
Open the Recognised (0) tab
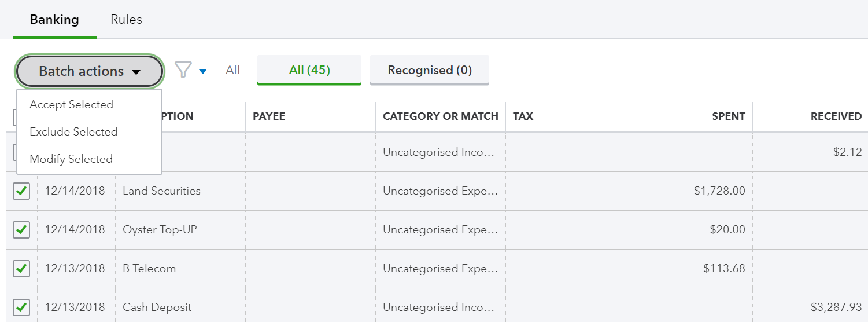pyautogui.click(x=430, y=70)
